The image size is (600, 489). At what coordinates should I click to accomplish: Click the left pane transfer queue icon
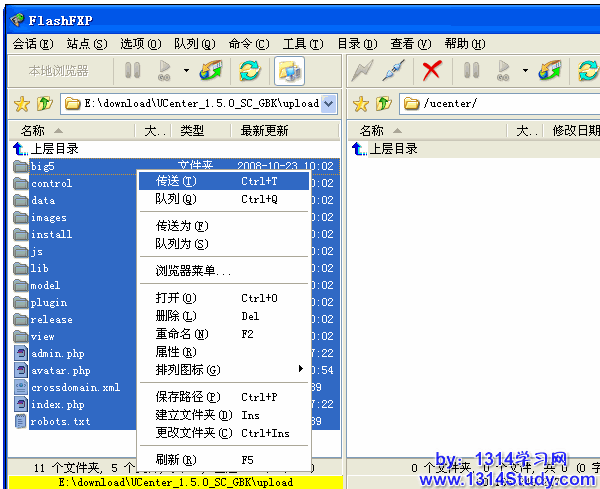click(211, 71)
